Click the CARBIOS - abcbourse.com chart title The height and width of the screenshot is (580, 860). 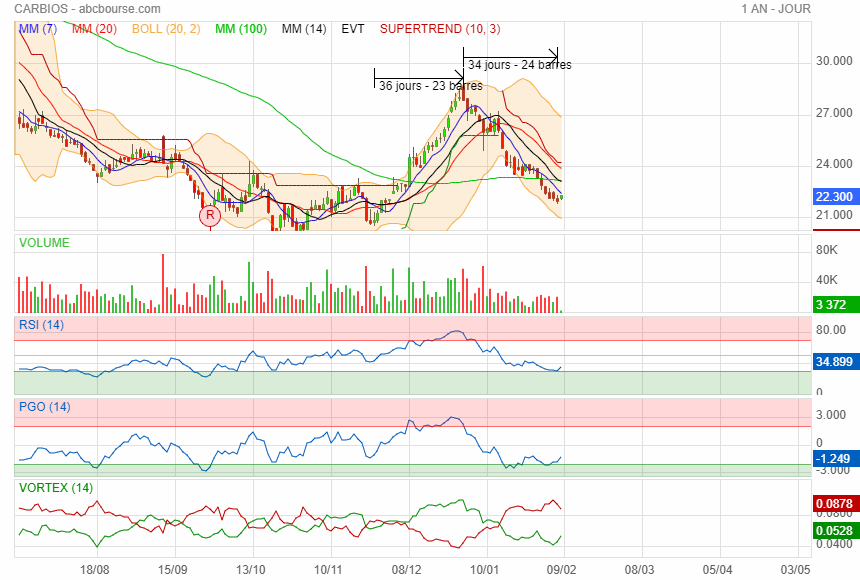88,9
